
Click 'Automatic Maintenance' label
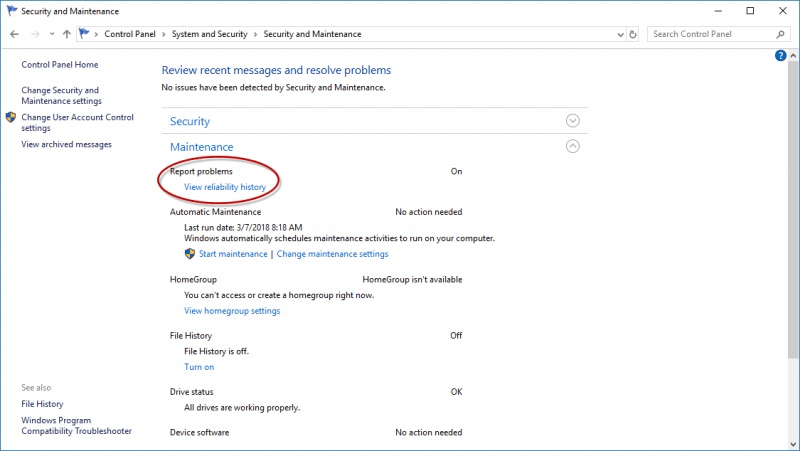click(x=215, y=212)
